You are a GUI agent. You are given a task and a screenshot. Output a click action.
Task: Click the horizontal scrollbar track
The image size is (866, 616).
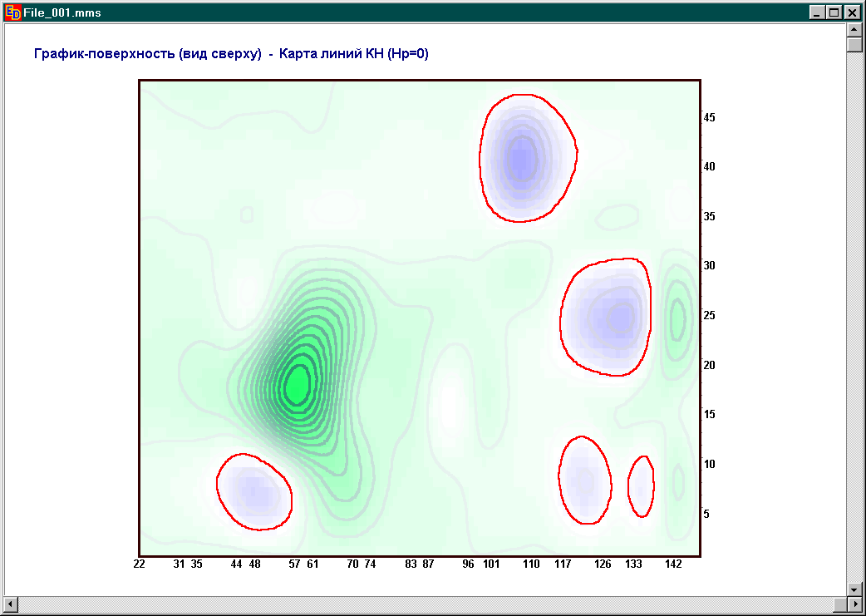click(x=432, y=602)
